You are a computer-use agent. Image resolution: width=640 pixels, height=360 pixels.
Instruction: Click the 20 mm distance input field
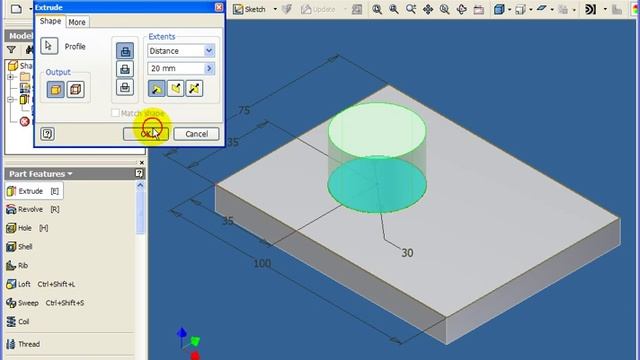(x=176, y=69)
